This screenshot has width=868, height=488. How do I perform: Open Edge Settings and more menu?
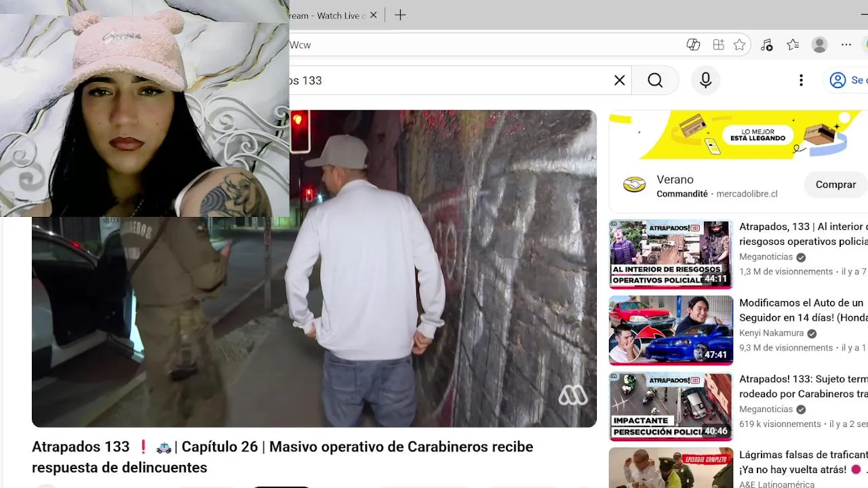846,45
